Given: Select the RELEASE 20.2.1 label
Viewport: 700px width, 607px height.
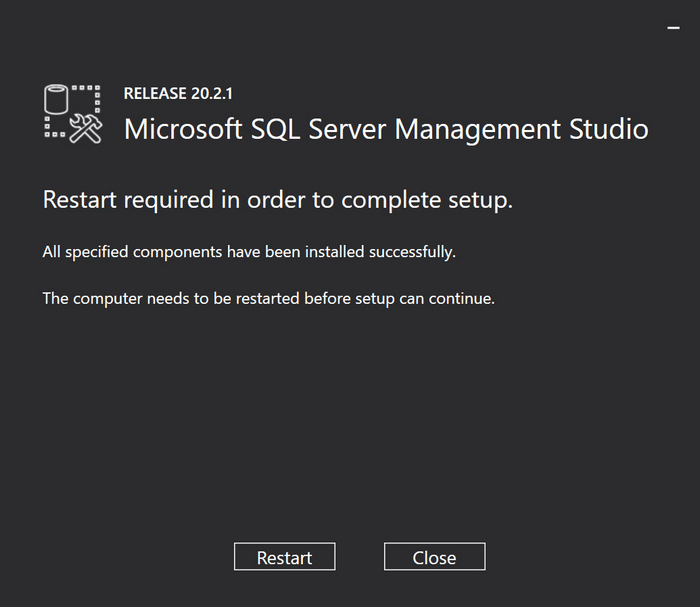Looking at the screenshot, I should (179, 94).
